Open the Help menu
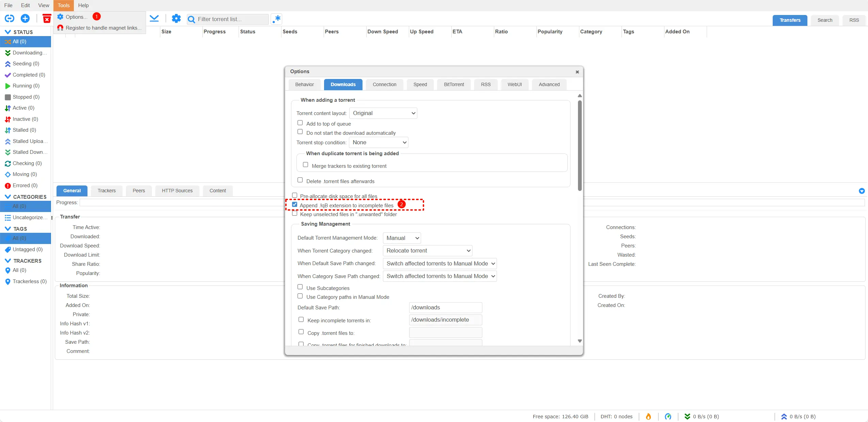868x422 pixels. point(83,5)
